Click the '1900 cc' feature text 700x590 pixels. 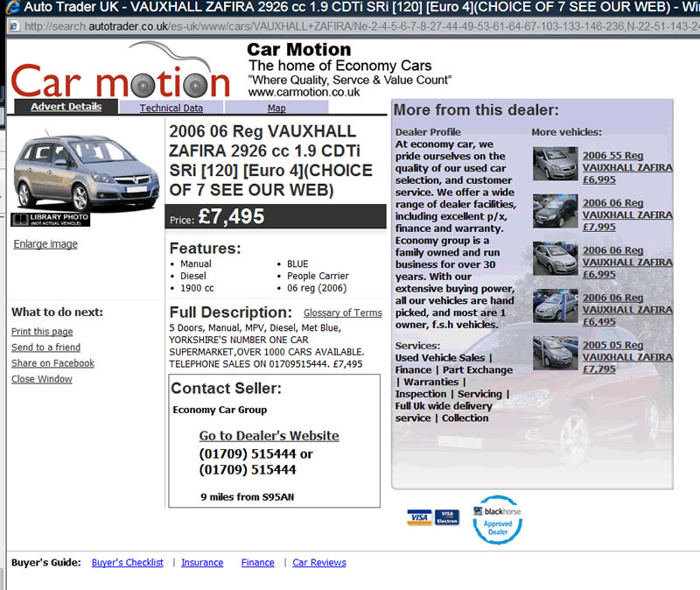click(x=197, y=288)
